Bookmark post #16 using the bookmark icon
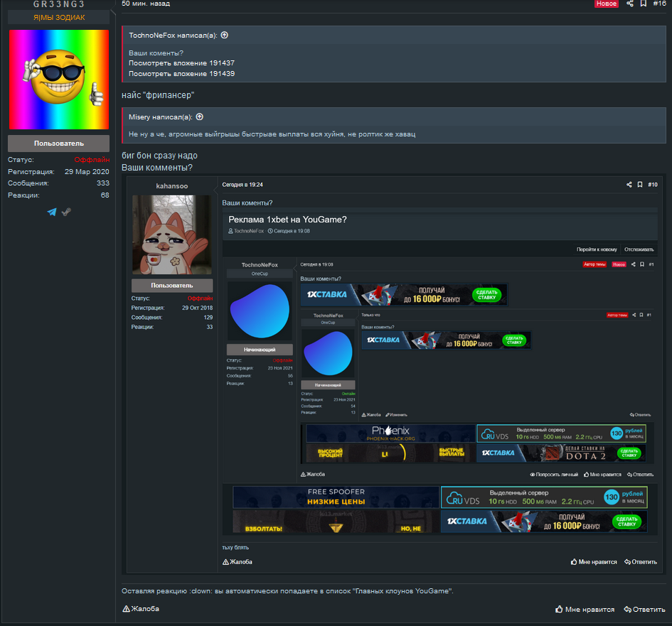 click(643, 4)
